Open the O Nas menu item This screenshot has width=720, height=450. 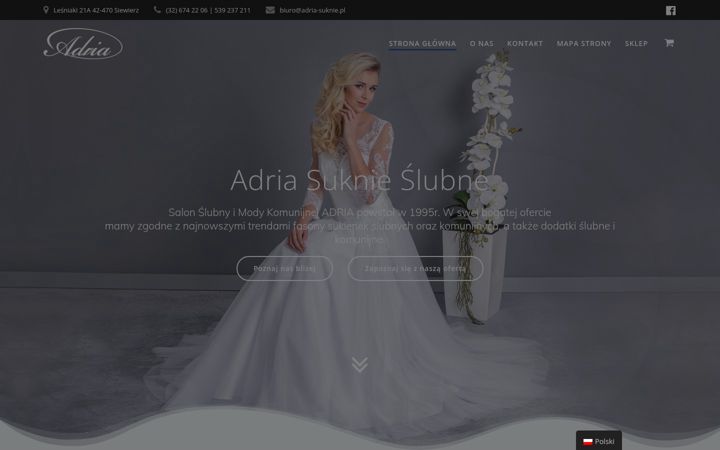[x=481, y=44]
